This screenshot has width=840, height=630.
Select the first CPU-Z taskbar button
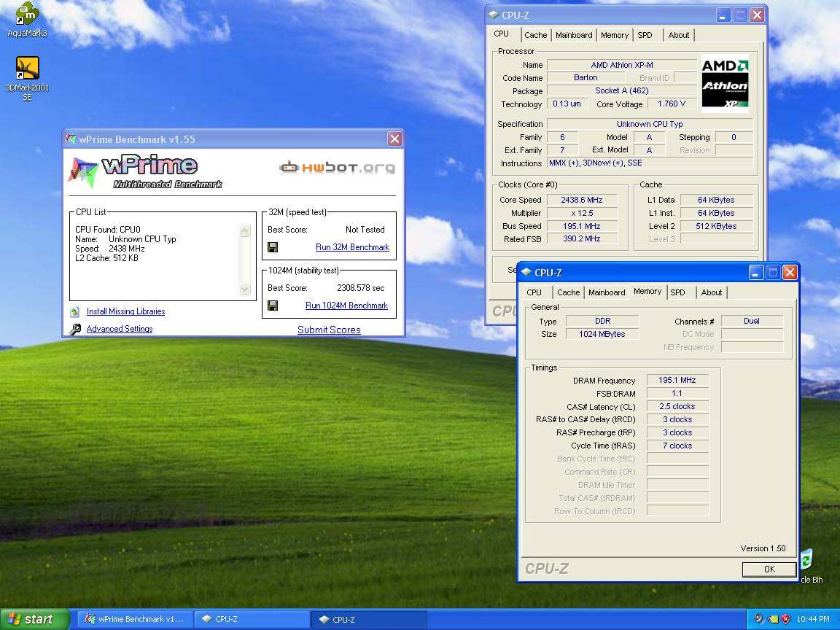click(252, 619)
